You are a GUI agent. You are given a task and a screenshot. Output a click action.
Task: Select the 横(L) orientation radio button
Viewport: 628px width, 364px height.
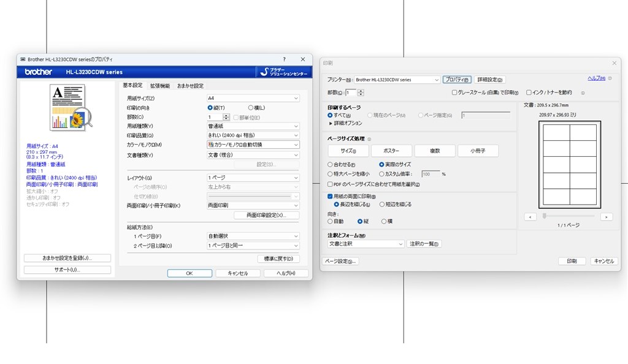tap(251, 108)
